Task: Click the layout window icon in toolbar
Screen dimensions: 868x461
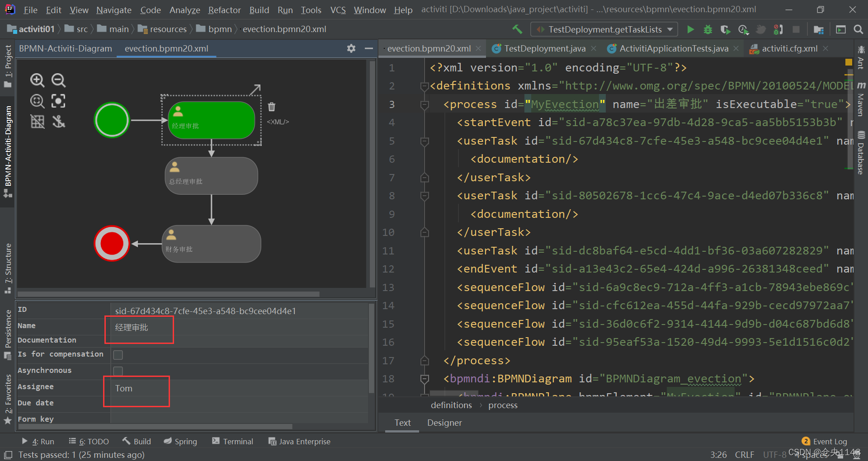Action: (x=841, y=29)
